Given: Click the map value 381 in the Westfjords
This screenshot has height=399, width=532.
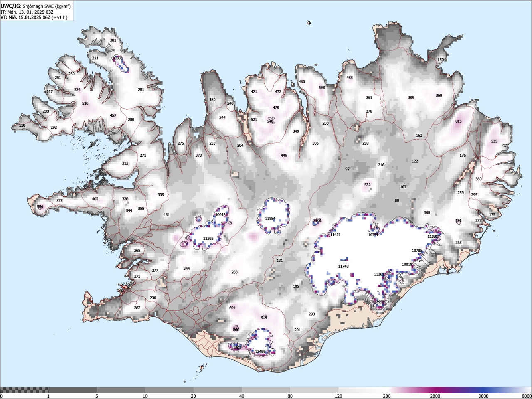Looking at the screenshot, I should pyautogui.click(x=113, y=40).
